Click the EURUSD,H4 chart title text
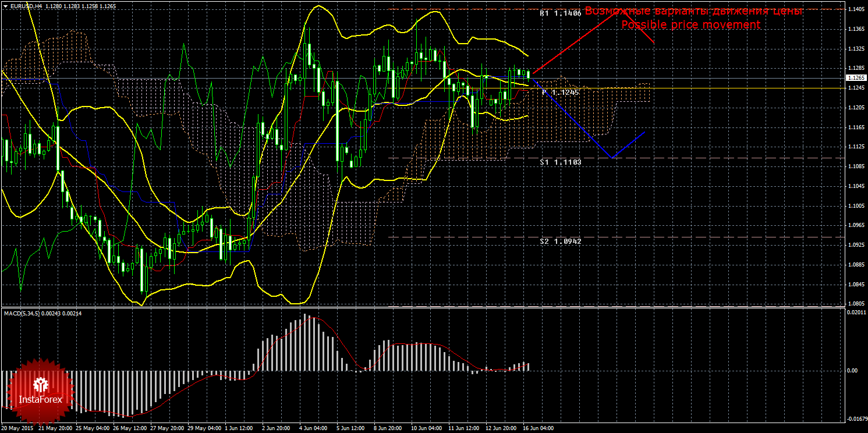The image size is (868, 433). click(x=25, y=6)
